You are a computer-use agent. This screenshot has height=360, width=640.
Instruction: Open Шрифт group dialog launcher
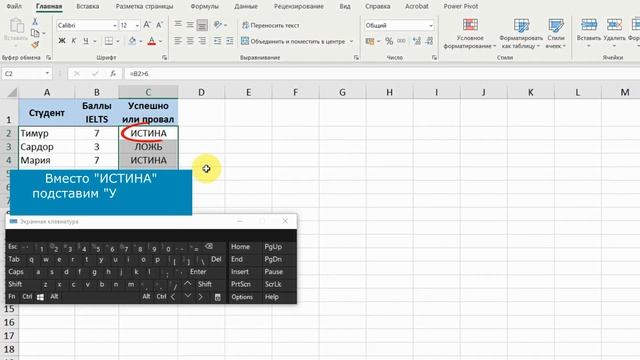coord(164,58)
